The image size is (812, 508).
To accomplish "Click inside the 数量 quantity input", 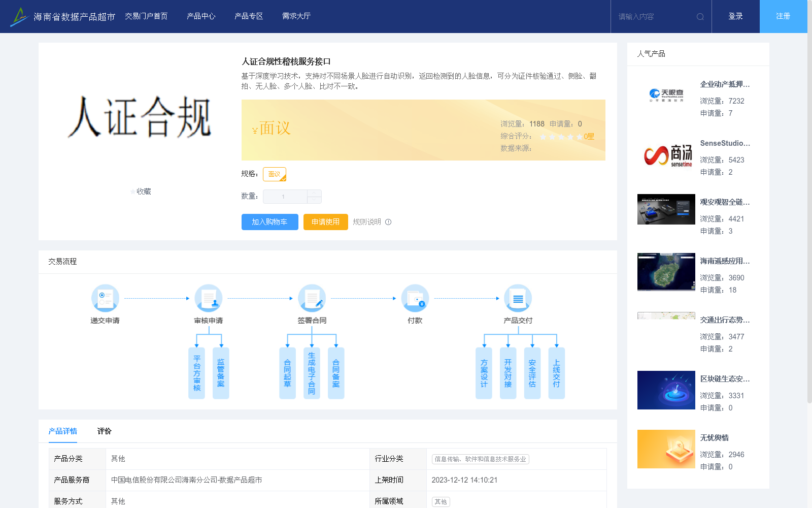I will point(285,197).
